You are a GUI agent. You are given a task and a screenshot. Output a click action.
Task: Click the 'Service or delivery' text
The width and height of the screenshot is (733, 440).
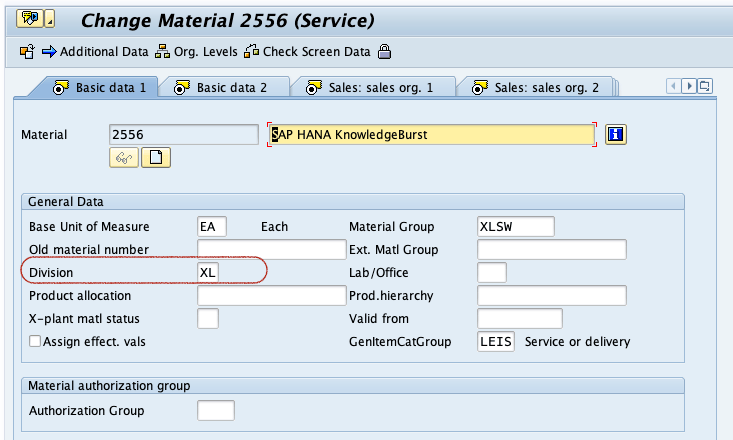[x=577, y=342]
